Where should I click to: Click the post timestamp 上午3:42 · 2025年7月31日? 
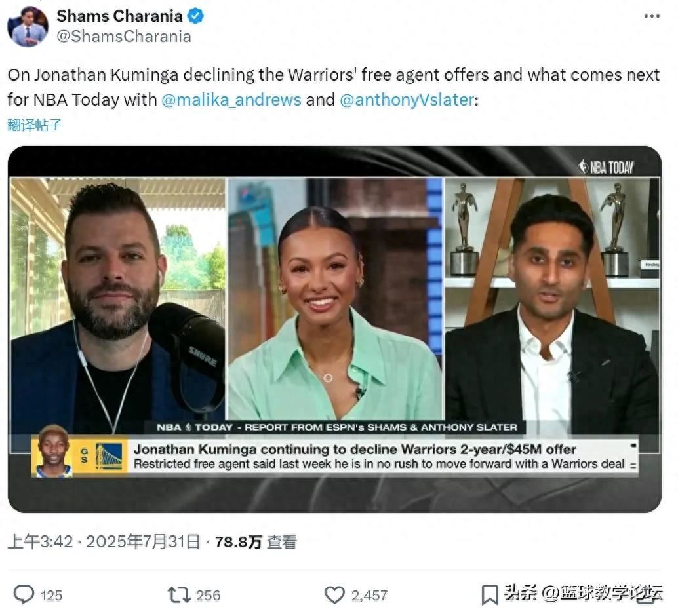tap(104, 542)
